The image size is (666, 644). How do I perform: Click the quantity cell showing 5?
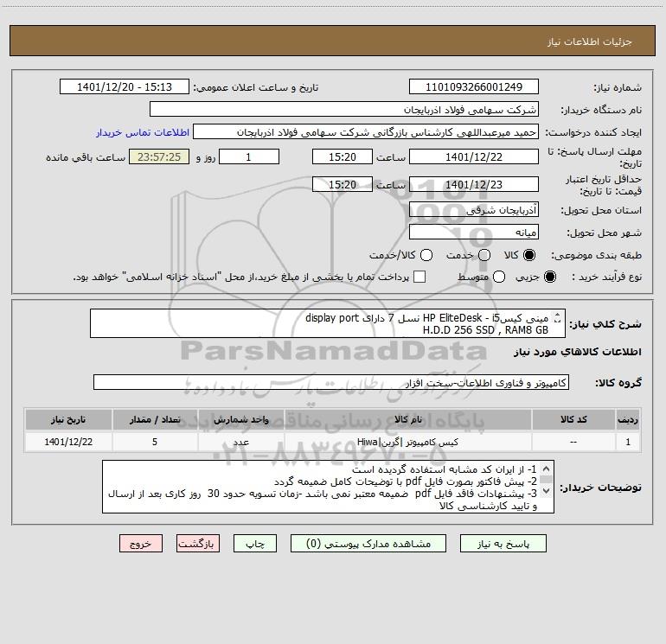click(155, 442)
